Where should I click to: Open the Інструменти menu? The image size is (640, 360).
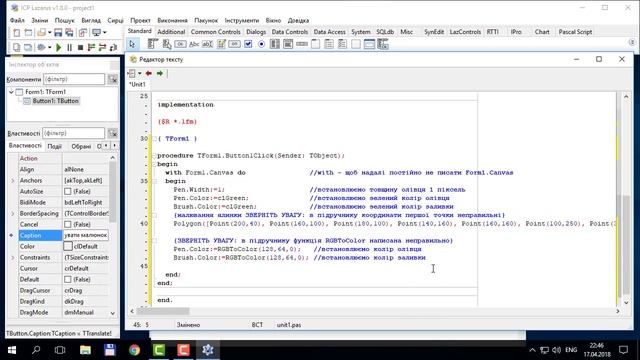242,20
